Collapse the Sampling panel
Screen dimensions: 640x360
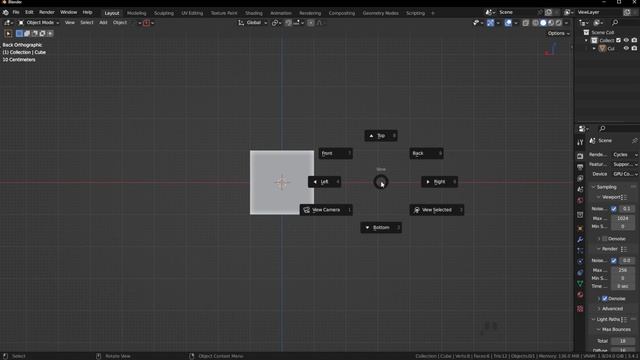point(606,187)
